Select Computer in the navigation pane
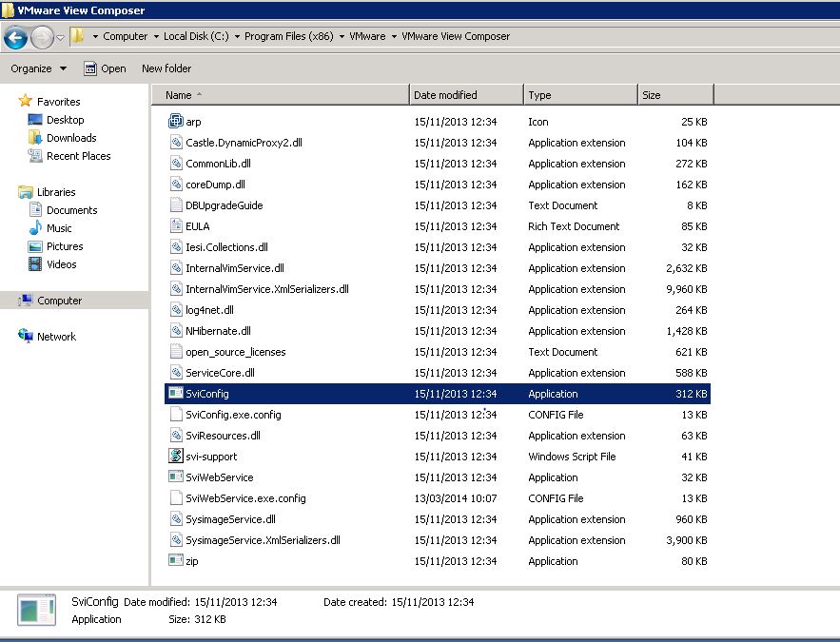The image size is (840, 642). coord(59,301)
